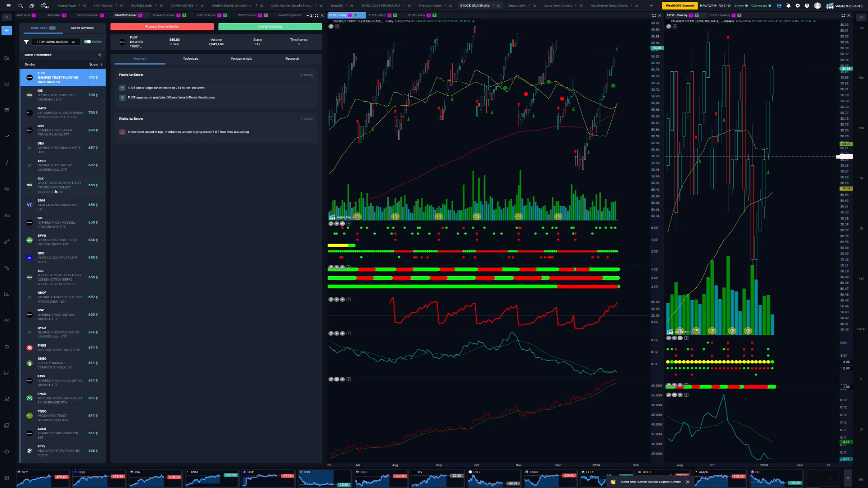Click Remove from Watchlist button
Screen dimensions: 868x488
[x=162, y=27]
